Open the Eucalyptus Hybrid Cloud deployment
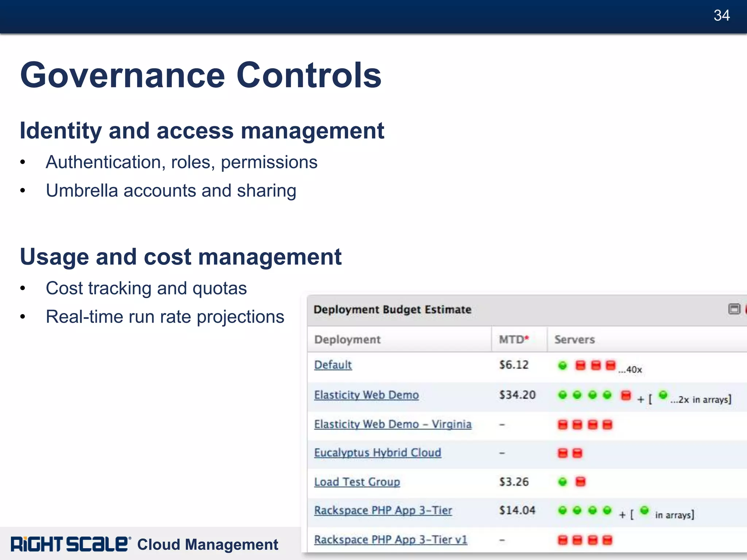This screenshot has width=747, height=560. click(378, 453)
